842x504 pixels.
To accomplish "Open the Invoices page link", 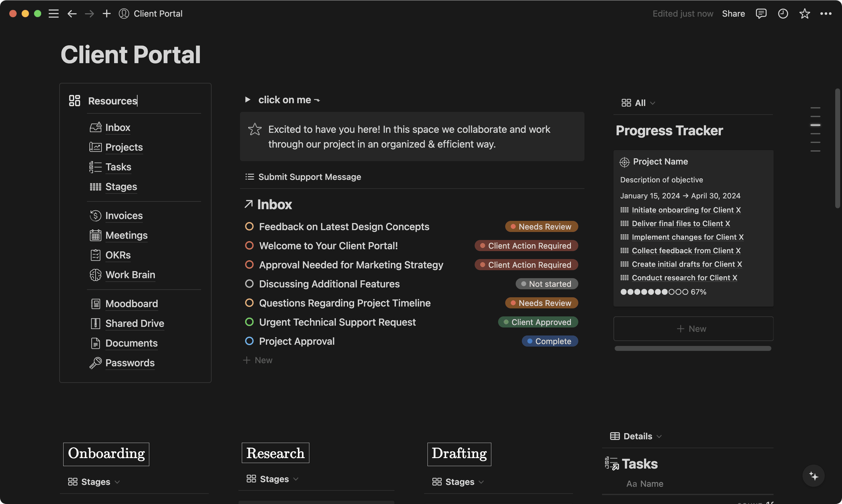I will tap(124, 216).
